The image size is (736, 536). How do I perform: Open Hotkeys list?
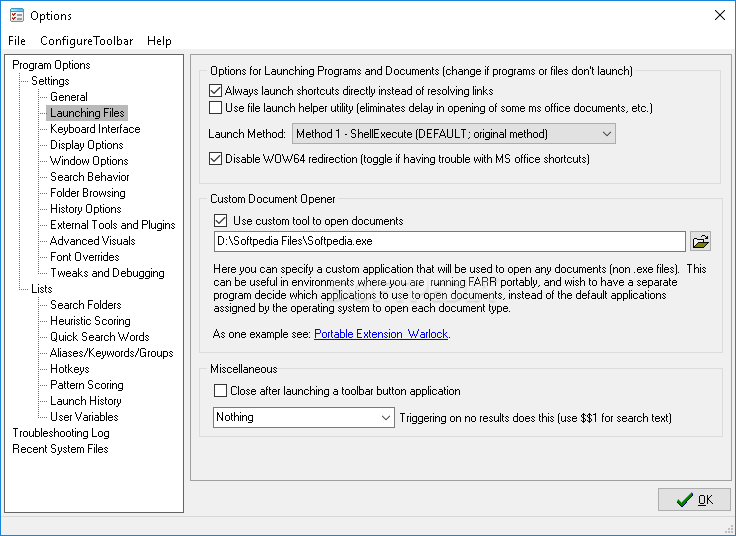click(x=69, y=368)
